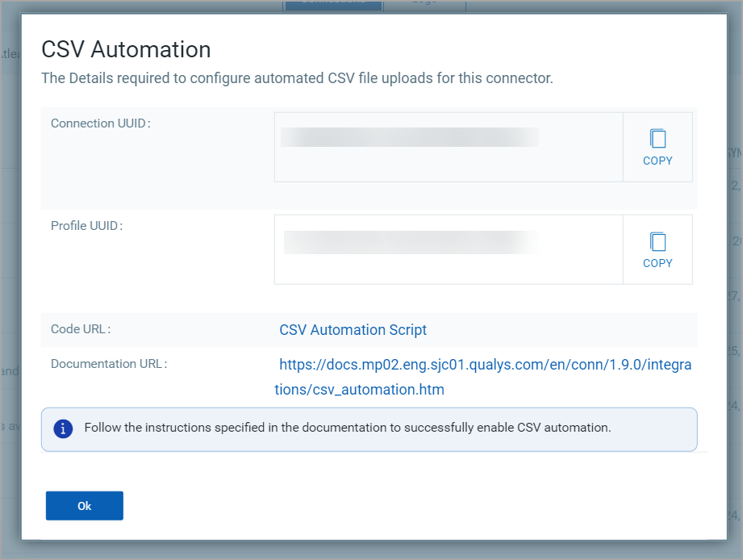Viewport: 743px width, 560px height.
Task: Confirm the dialog with the Ok button
Action: pos(85,506)
